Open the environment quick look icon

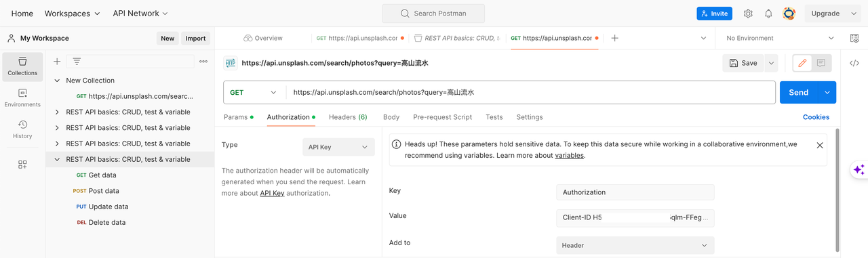point(854,39)
